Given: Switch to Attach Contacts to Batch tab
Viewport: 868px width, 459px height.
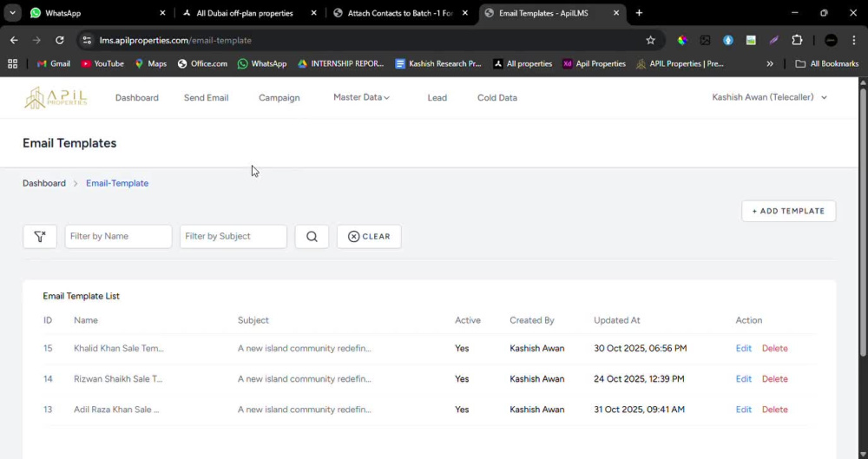Looking at the screenshot, I should (x=399, y=13).
